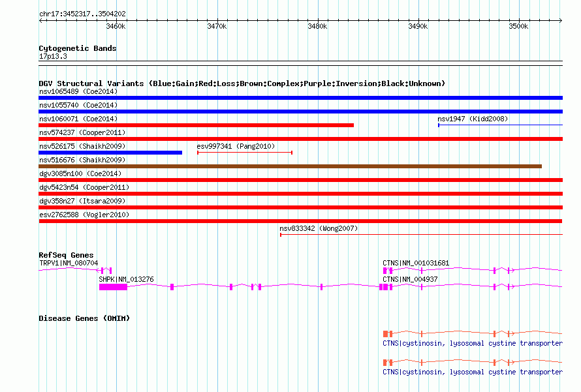Open the first OMIM CTNS cystinosin link
The width and height of the screenshot is (581, 392).
(x=473, y=343)
